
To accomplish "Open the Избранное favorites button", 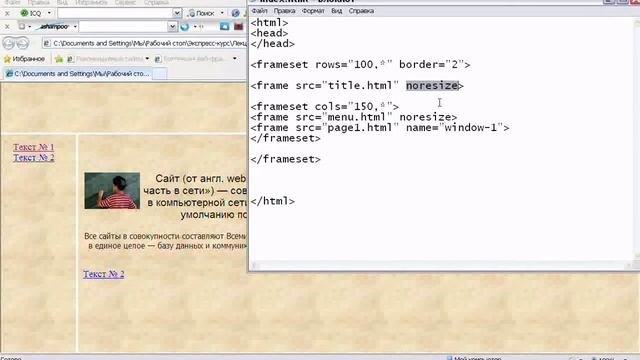I will click(x=24, y=59).
